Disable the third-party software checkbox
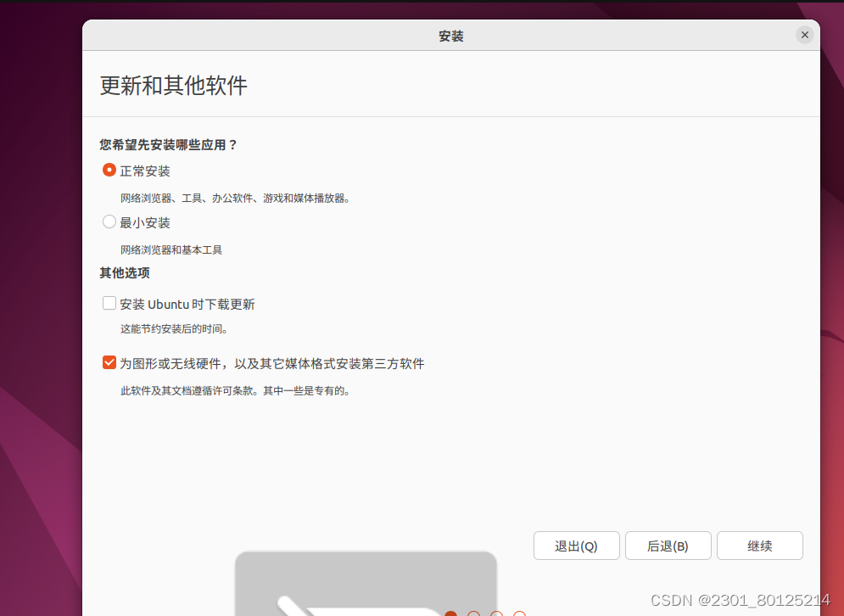 [x=109, y=361]
